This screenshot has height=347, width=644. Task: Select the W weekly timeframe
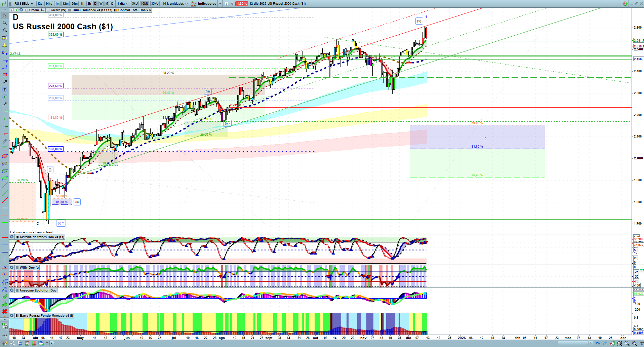click(101, 4)
